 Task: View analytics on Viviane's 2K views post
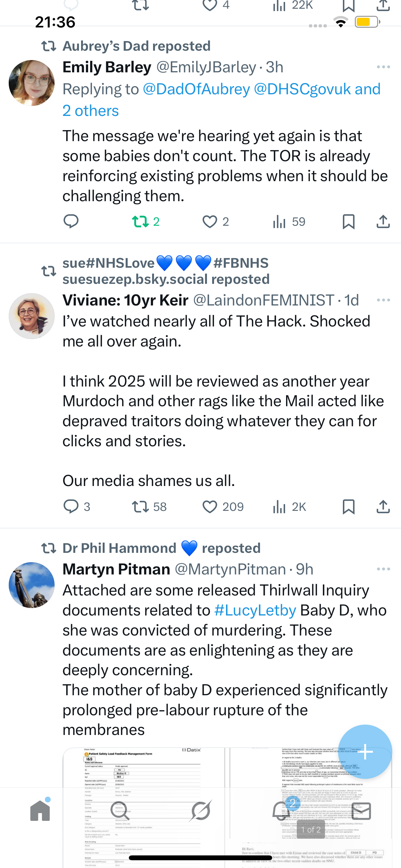click(280, 506)
